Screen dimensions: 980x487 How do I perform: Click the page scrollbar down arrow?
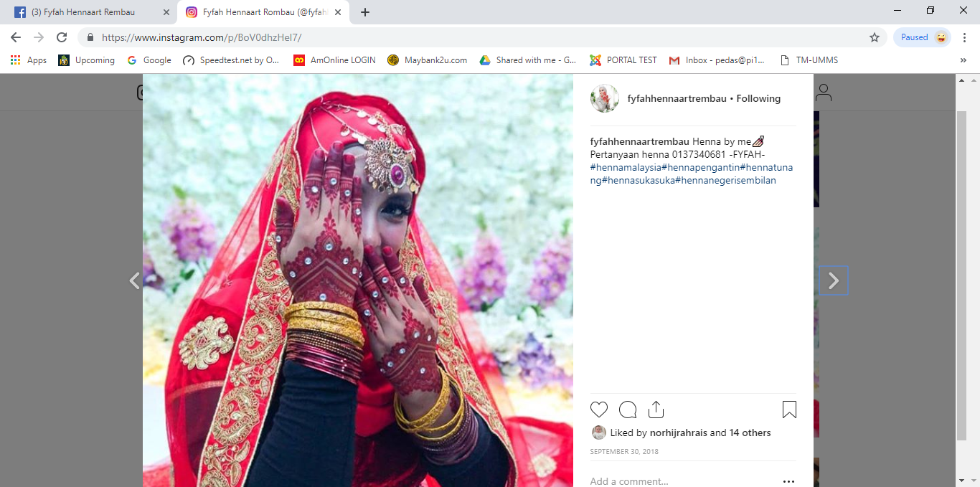(x=961, y=480)
